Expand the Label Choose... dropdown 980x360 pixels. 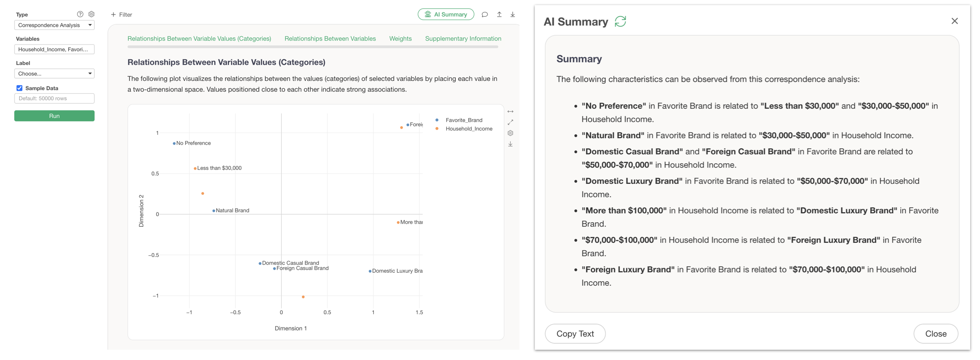click(54, 74)
